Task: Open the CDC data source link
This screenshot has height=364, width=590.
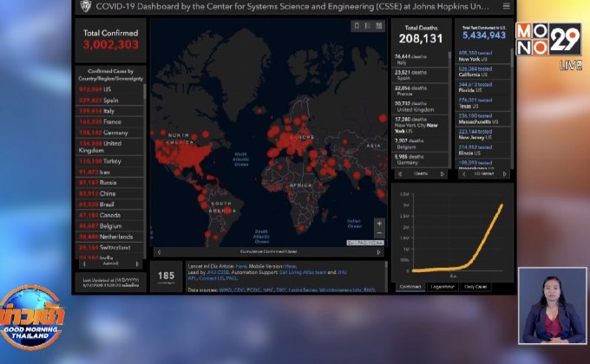Action: coord(239,290)
